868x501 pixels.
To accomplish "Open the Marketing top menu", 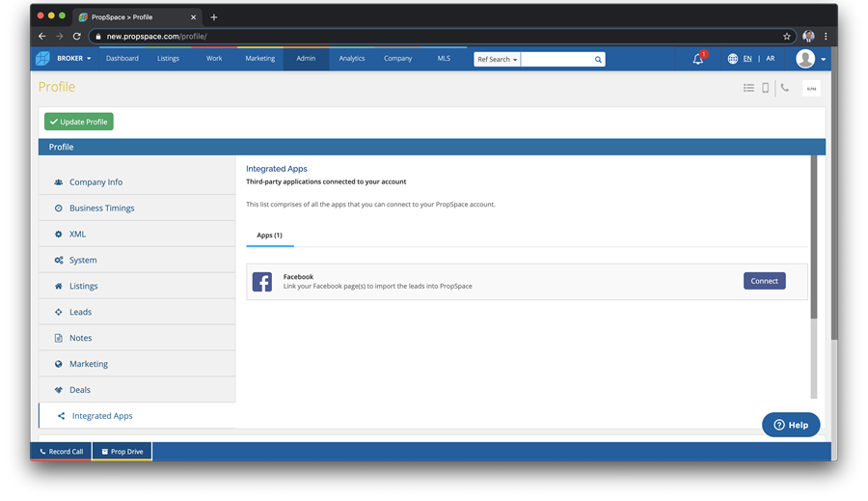I will [x=260, y=58].
